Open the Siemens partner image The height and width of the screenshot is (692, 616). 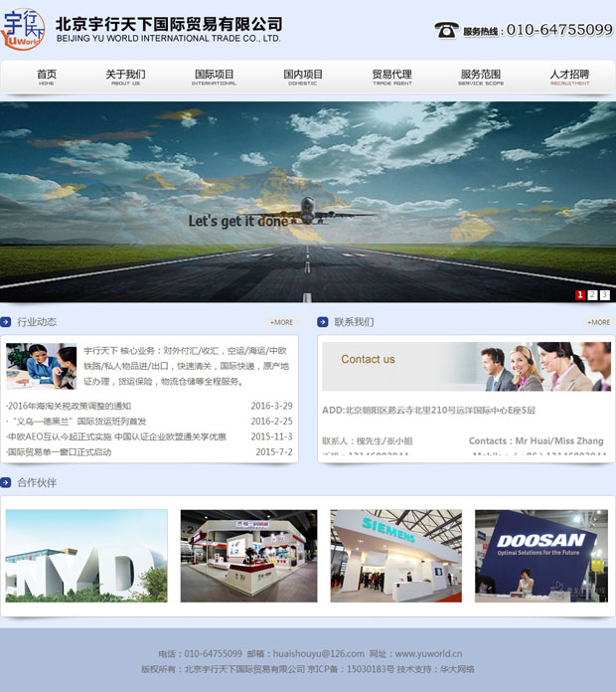click(x=395, y=555)
